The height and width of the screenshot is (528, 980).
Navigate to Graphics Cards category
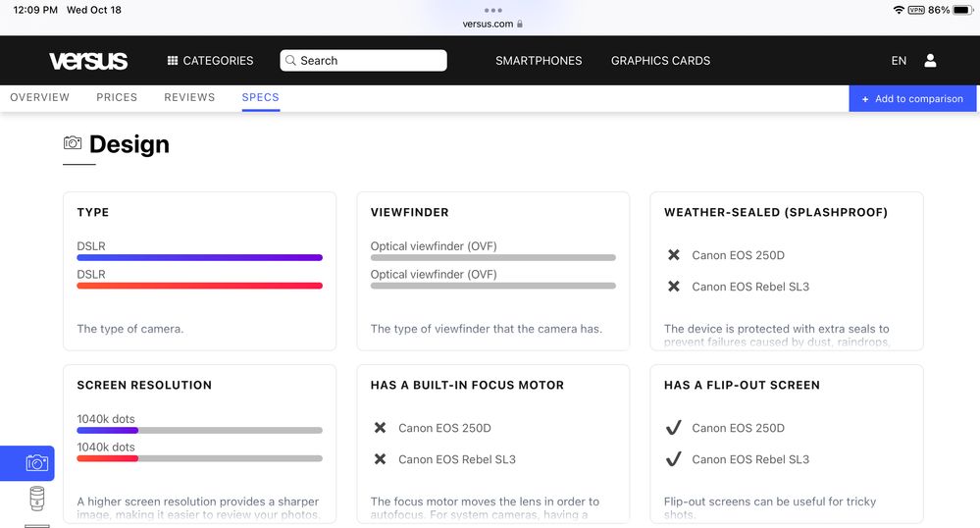[660, 61]
